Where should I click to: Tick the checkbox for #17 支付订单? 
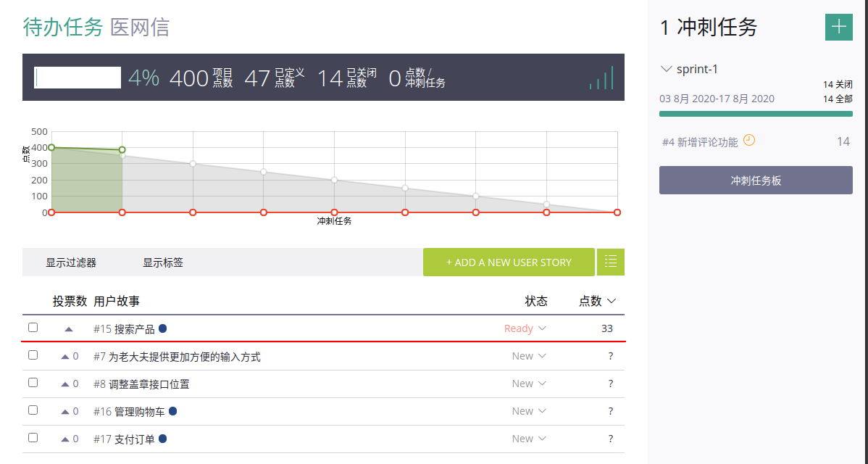click(x=33, y=438)
